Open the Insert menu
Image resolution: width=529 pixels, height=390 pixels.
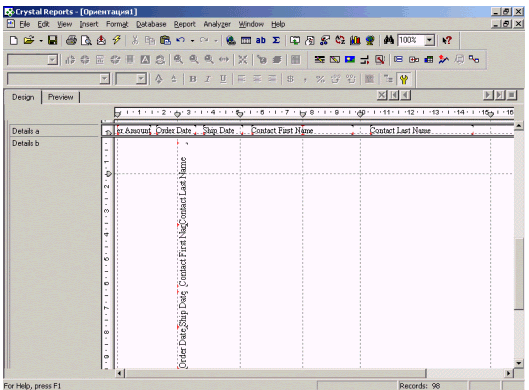pos(89,24)
